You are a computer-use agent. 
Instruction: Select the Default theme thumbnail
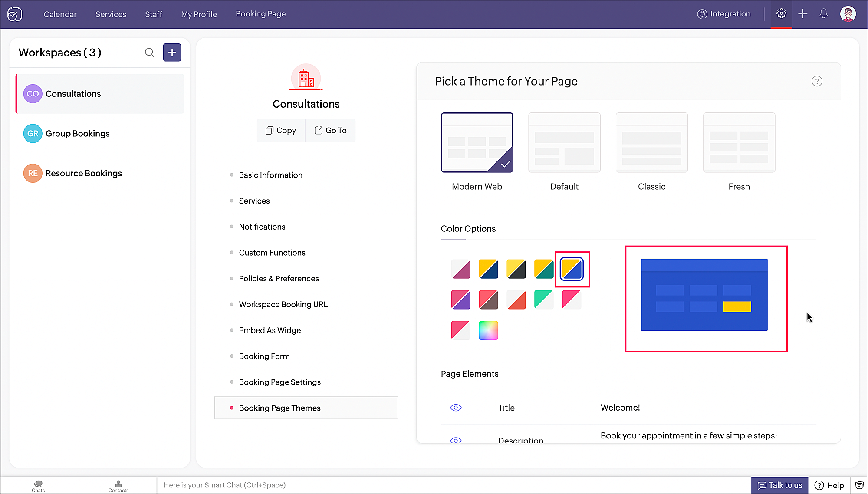[x=564, y=143]
